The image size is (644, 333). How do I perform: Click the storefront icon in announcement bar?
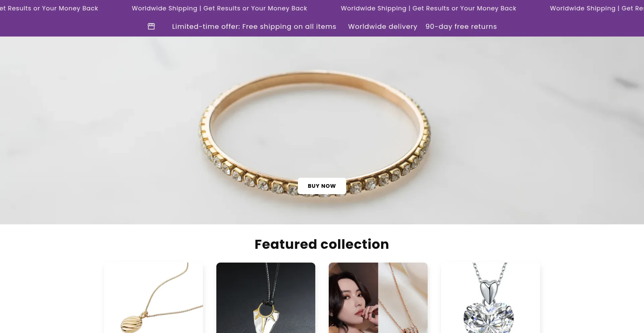pyautogui.click(x=151, y=26)
